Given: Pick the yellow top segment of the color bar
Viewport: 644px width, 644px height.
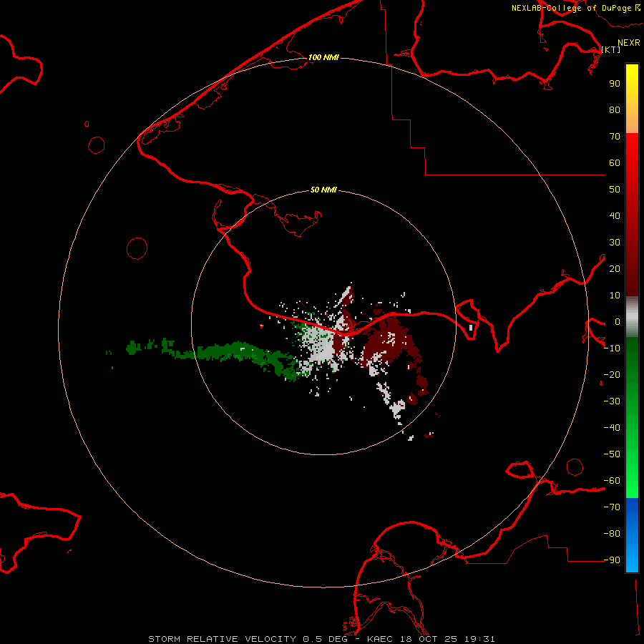Looking at the screenshot, I should click(632, 99).
